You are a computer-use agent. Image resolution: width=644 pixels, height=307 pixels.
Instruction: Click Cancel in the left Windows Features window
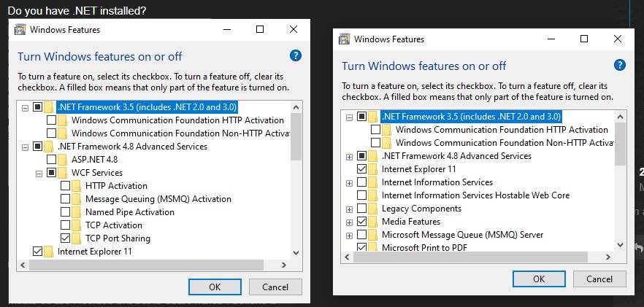coord(275,287)
